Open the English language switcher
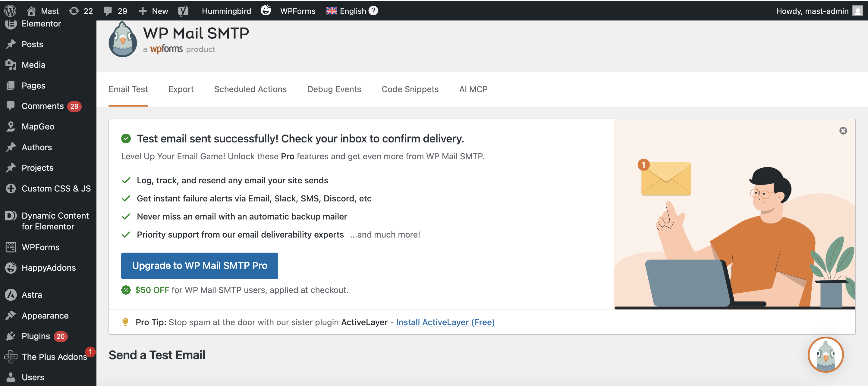Screen dimensions: 868x386 coord(346,11)
